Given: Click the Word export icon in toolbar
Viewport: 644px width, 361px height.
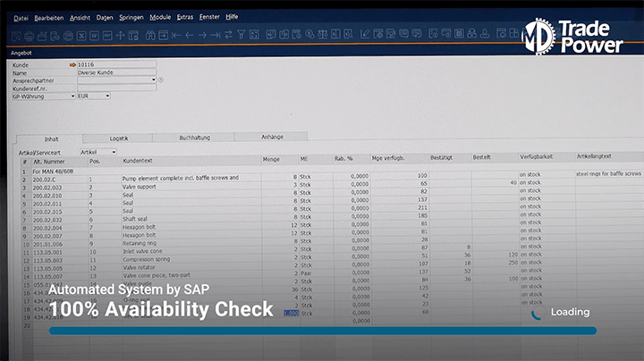Looking at the screenshot, I should pyautogui.click(x=94, y=36).
